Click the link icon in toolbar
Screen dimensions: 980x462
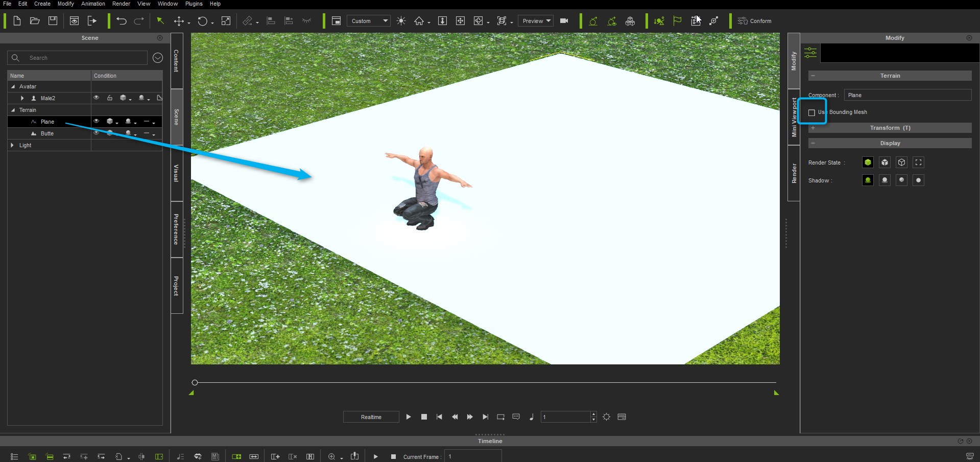click(x=248, y=21)
